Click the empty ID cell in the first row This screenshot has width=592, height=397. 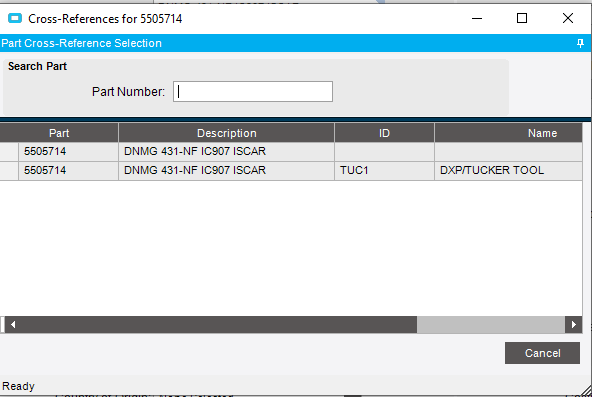pos(384,152)
